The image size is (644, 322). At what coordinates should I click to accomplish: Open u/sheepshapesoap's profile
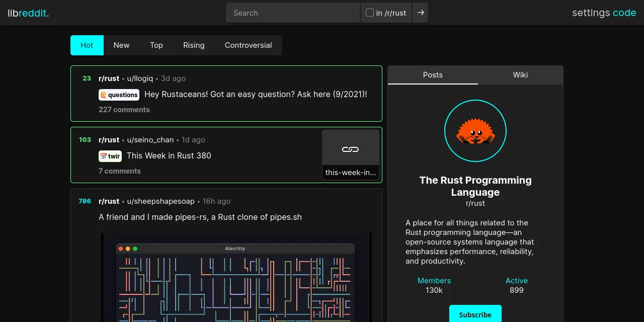tap(160, 201)
